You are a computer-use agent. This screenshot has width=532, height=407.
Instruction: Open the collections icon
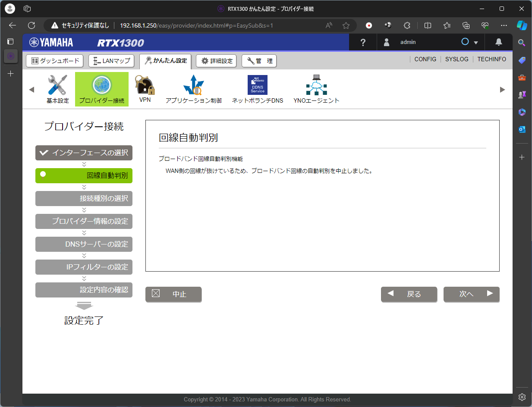coord(466,25)
